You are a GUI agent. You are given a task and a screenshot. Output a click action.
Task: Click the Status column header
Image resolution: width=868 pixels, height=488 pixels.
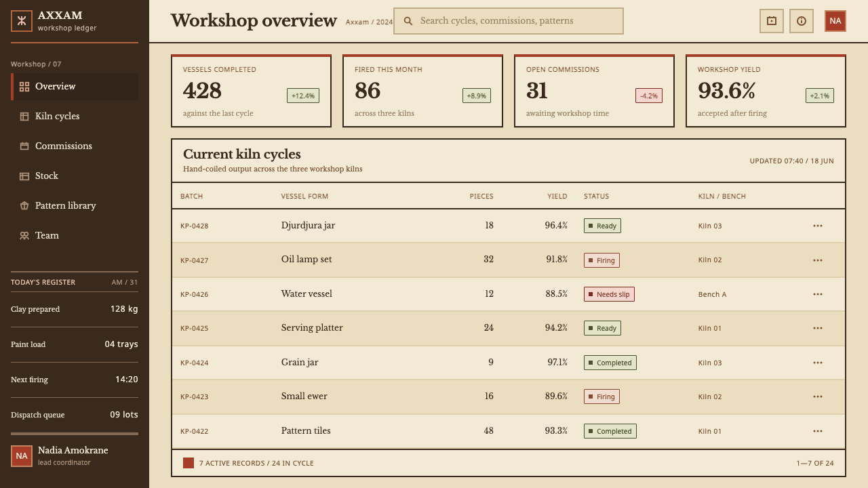(x=596, y=197)
